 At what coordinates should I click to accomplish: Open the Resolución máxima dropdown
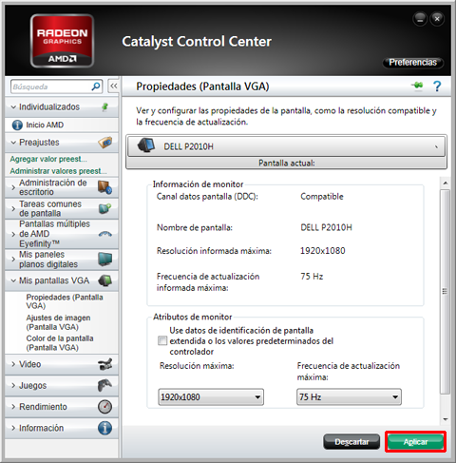coord(211,397)
